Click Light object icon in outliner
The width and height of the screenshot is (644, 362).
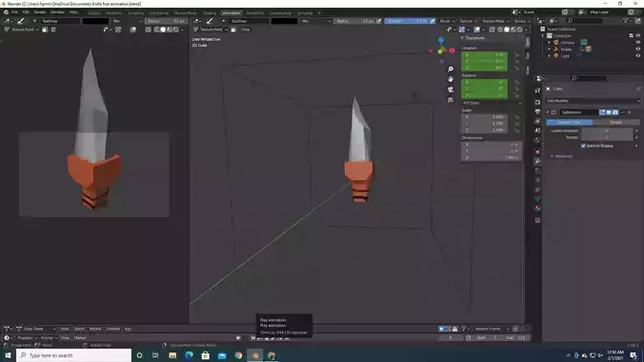[x=556, y=55]
